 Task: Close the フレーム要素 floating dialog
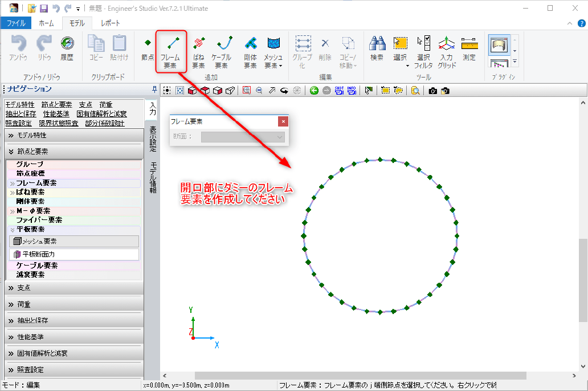(x=283, y=121)
